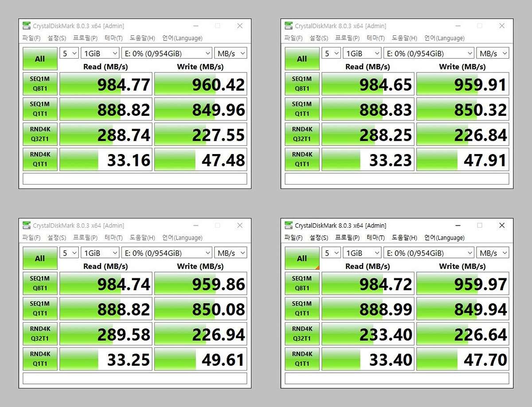Open 프로필(P) menu in bottom-right window
Screen dimensions: 532x407
coord(348,238)
